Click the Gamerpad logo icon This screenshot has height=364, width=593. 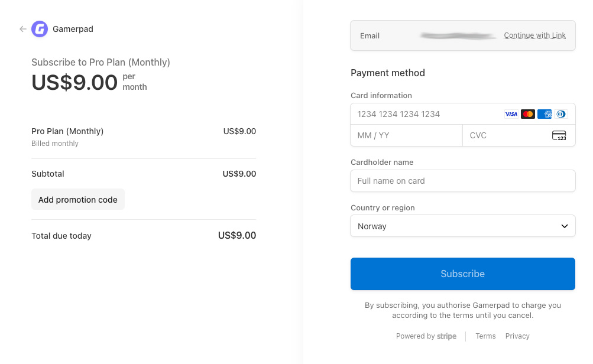[40, 29]
